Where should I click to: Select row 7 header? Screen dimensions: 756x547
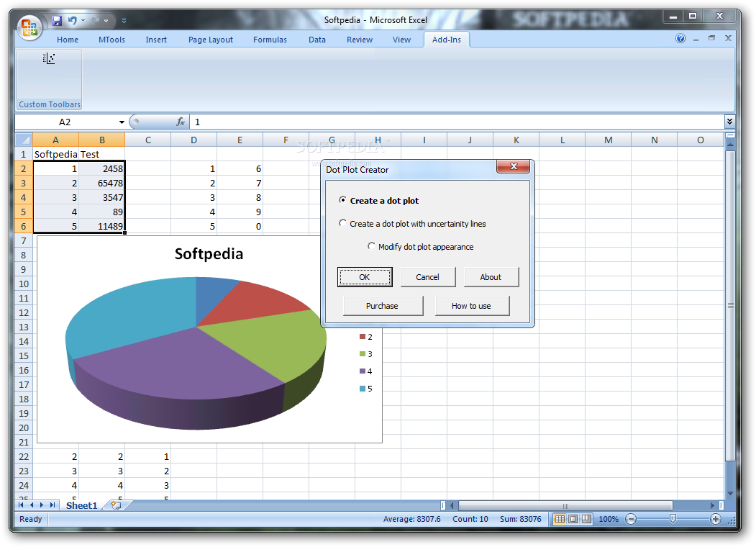pyautogui.click(x=24, y=240)
